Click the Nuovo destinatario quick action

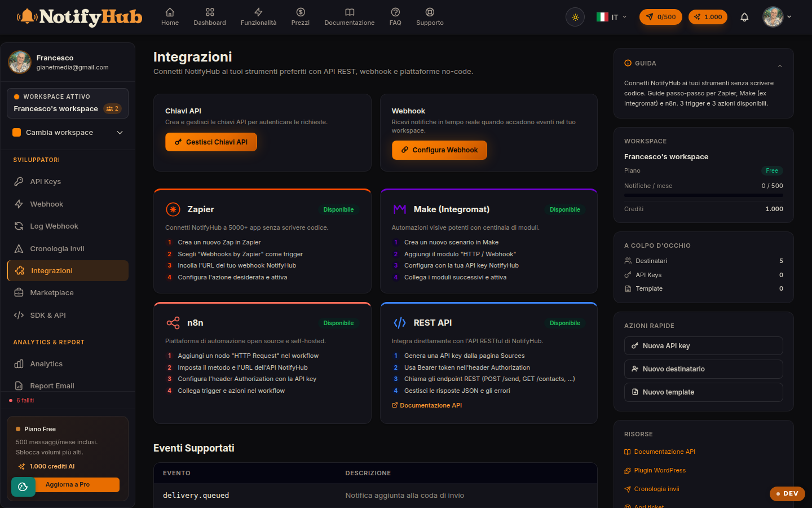coord(704,369)
